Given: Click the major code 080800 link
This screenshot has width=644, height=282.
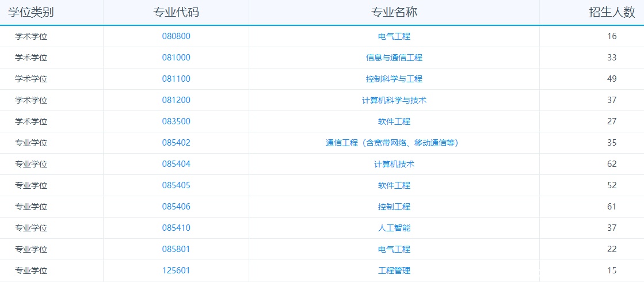Looking at the screenshot, I should pos(176,36).
